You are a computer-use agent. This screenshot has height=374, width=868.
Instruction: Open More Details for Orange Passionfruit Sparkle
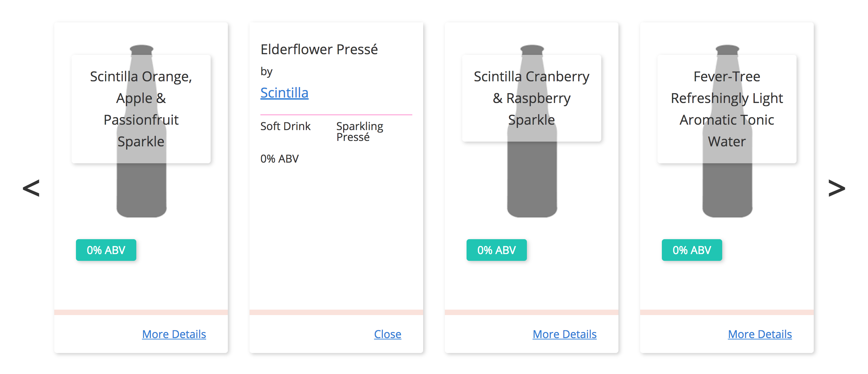[x=174, y=334]
